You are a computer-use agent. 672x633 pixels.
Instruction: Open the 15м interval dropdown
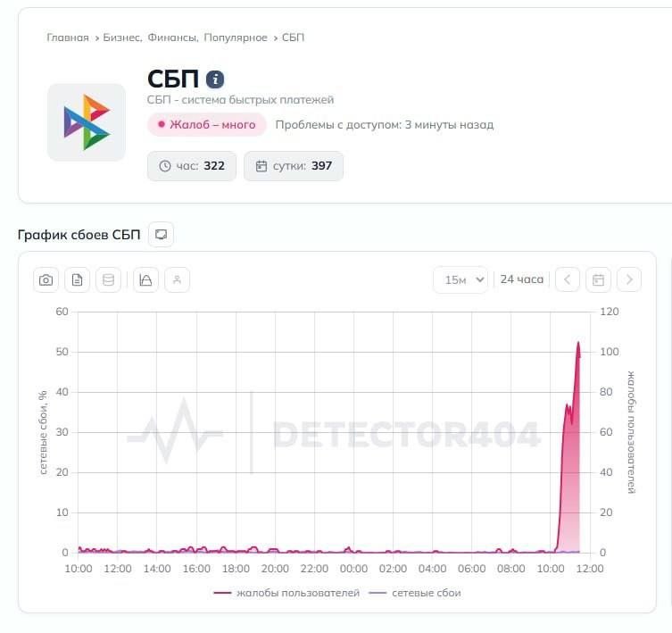[x=460, y=279]
